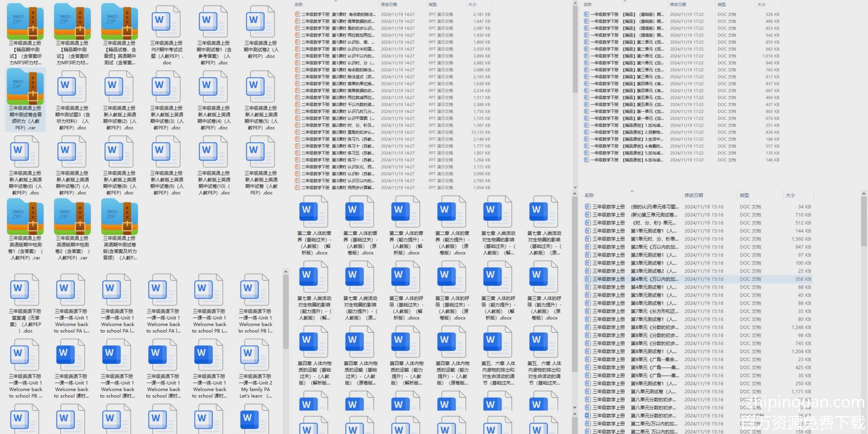Open 新人教版上英语期中试卷(10) Word document
This screenshot has width=868, height=434.
coord(214,153)
